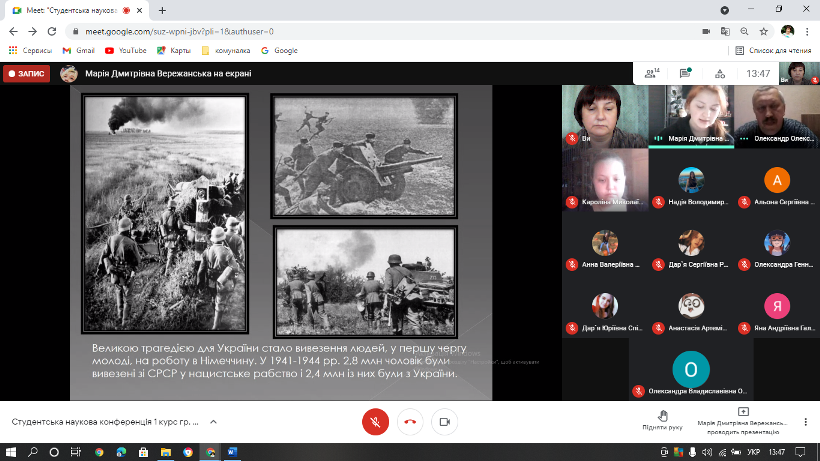Open the Gmail bookmark
The height and width of the screenshot is (461, 820).
coord(78,50)
